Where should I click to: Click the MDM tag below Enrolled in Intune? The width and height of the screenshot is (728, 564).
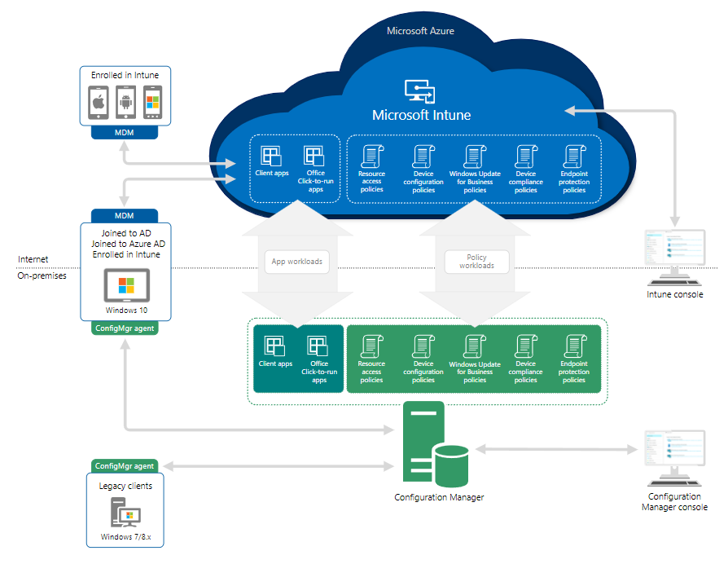pos(125,133)
